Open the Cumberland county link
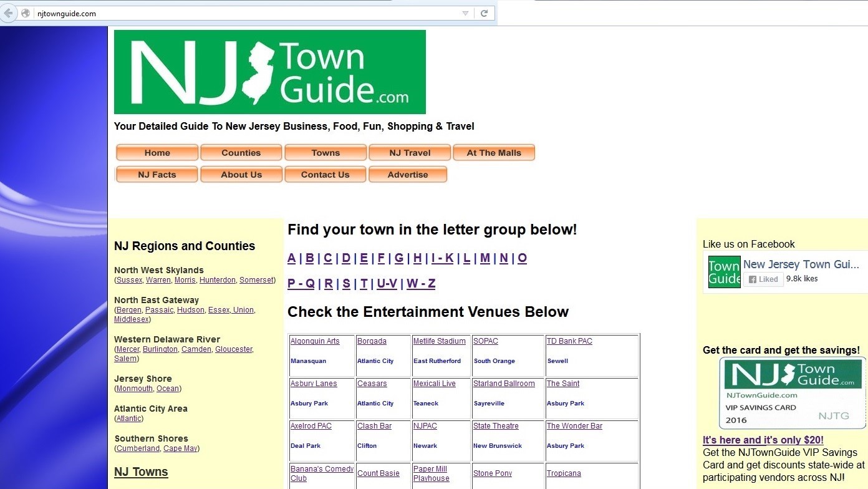The width and height of the screenshot is (868, 489). click(138, 448)
